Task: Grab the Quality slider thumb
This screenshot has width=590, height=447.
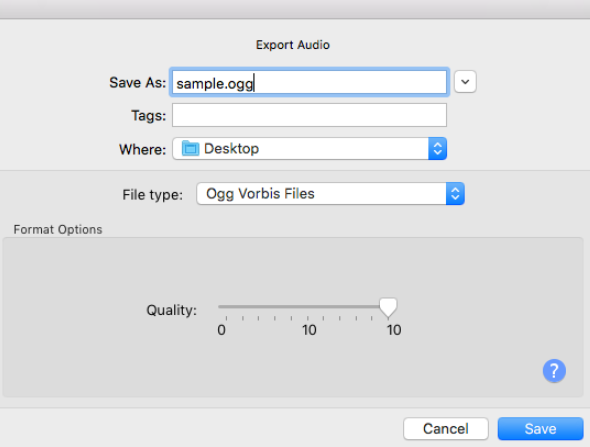Action: click(388, 308)
